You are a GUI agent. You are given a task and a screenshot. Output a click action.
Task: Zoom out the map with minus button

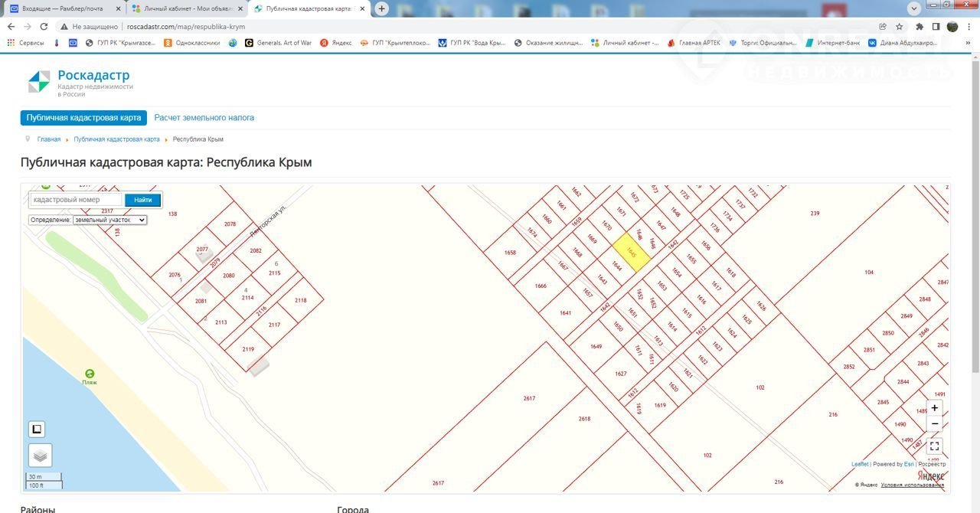(934, 423)
